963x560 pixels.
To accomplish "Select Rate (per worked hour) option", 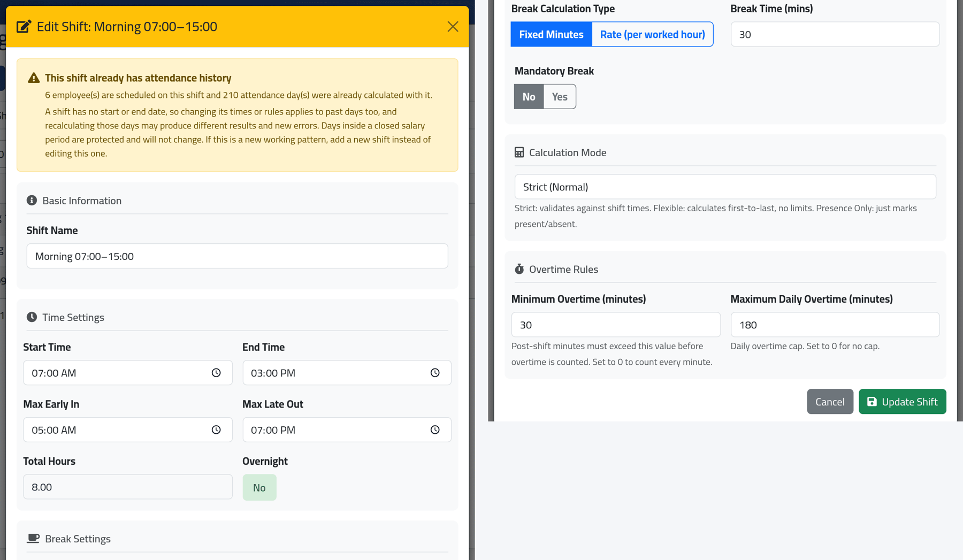I will click(x=652, y=34).
